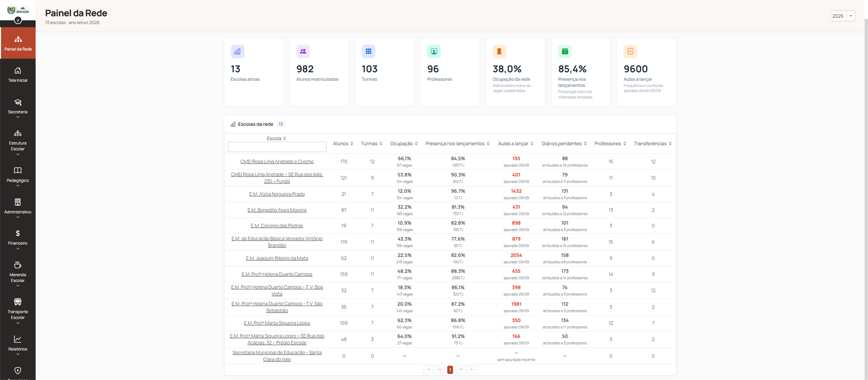This screenshot has height=380, width=868.
Task: Click the Escolas da rede table header icon
Action: coord(233,124)
